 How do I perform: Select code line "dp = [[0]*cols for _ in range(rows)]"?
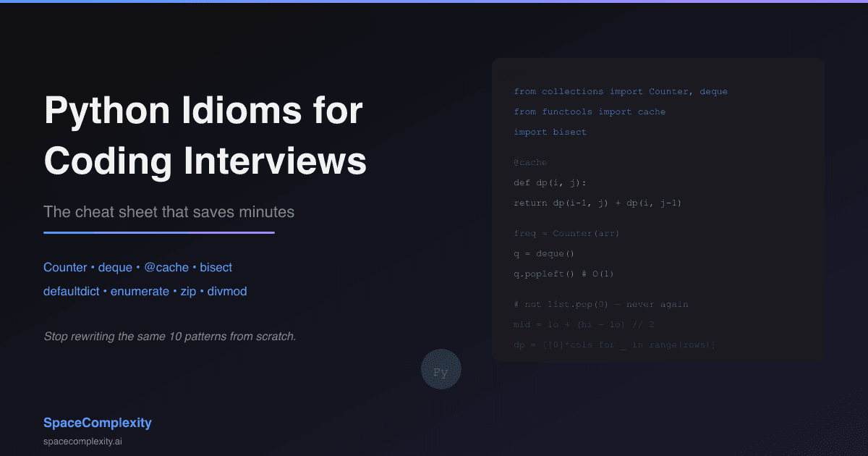pyautogui.click(x=614, y=345)
